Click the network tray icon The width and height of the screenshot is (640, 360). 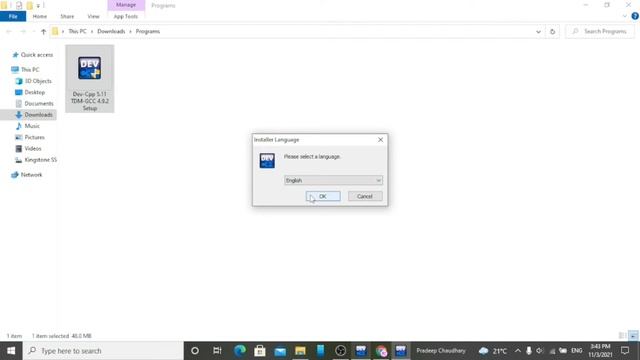coord(552,351)
